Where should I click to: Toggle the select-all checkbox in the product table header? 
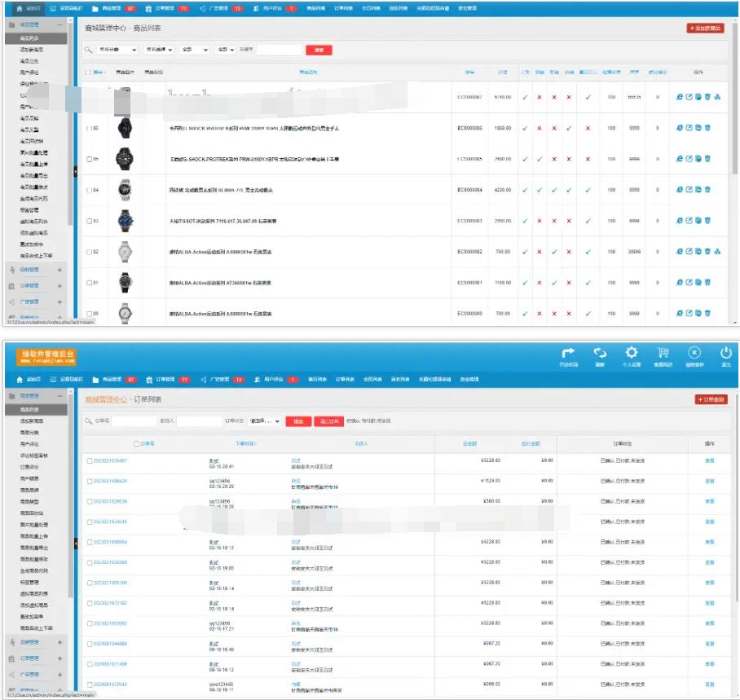[88, 73]
